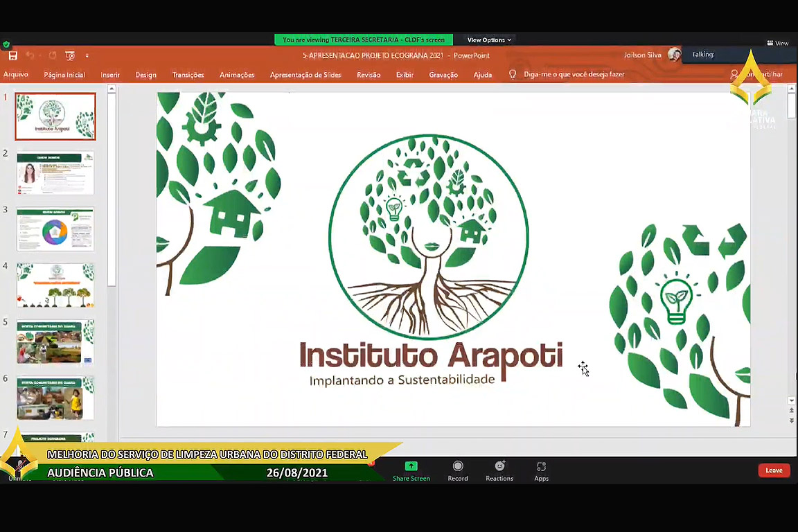Select slide 3 thumbnail with donut chart
This screenshot has height=532, width=798.
tap(55, 230)
